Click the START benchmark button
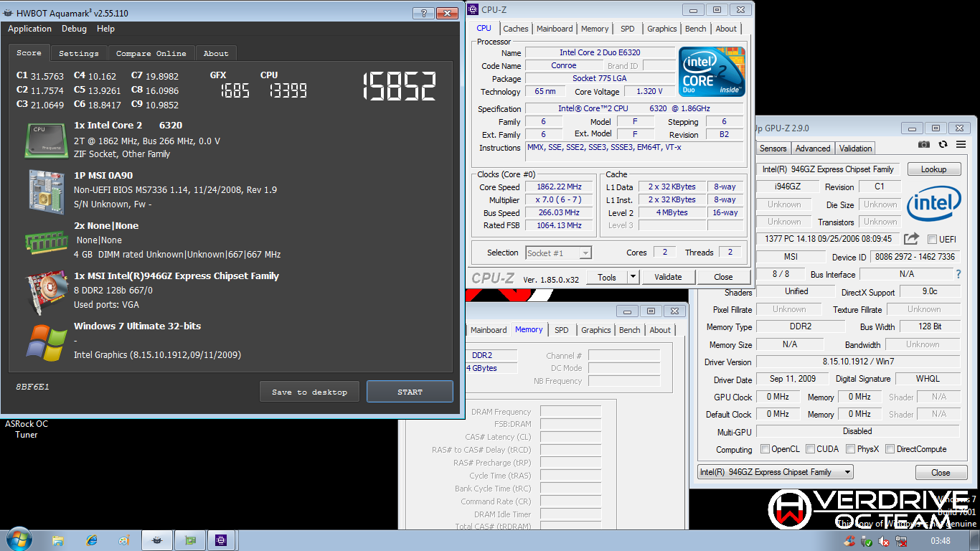 tap(410, 392)
